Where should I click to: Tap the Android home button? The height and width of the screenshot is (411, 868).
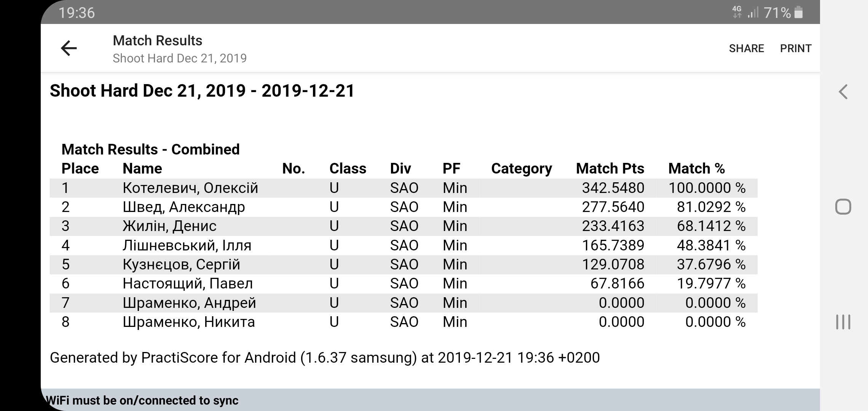843,207
